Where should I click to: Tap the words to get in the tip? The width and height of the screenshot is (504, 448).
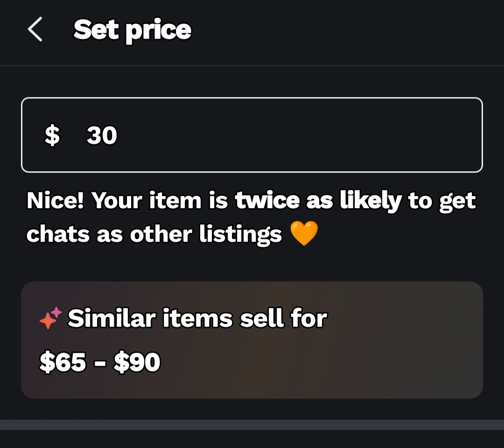point(442,201)
